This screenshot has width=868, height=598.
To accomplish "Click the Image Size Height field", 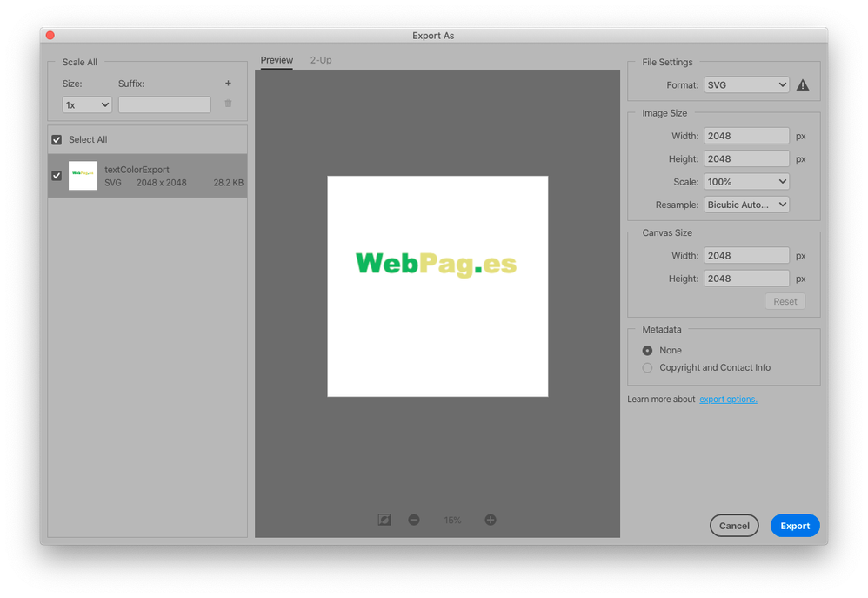I will 746,158.
